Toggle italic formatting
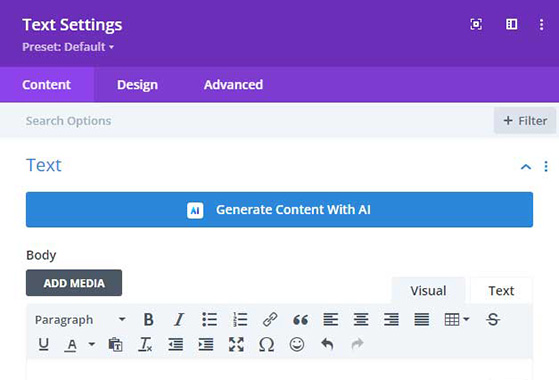Screen dimensions: 559x380 click(179, 319)
